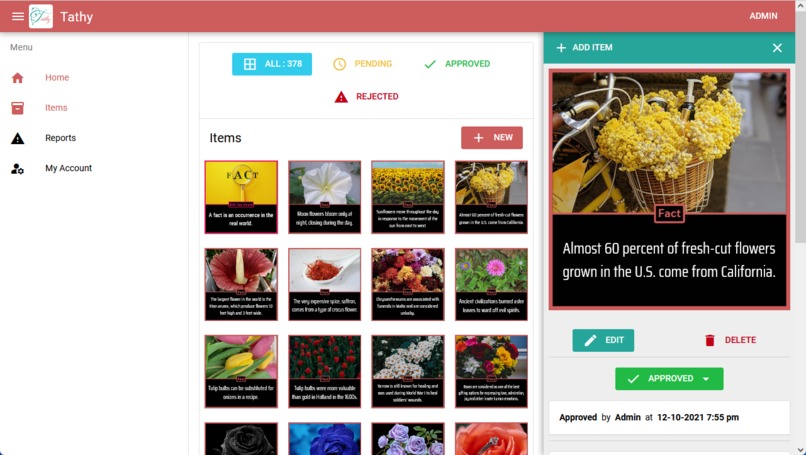Click the rejected red triangle icon
The image size is (806, 455).
point(341,97)
